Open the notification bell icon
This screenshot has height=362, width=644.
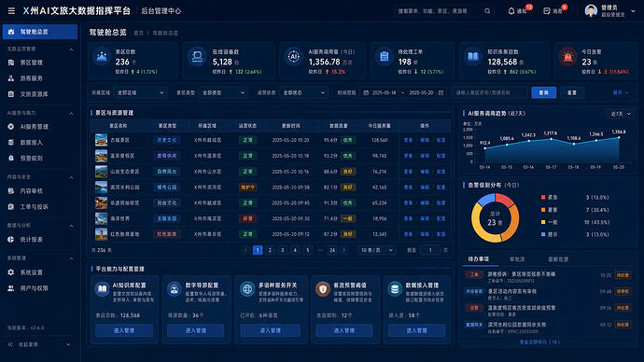511,11
